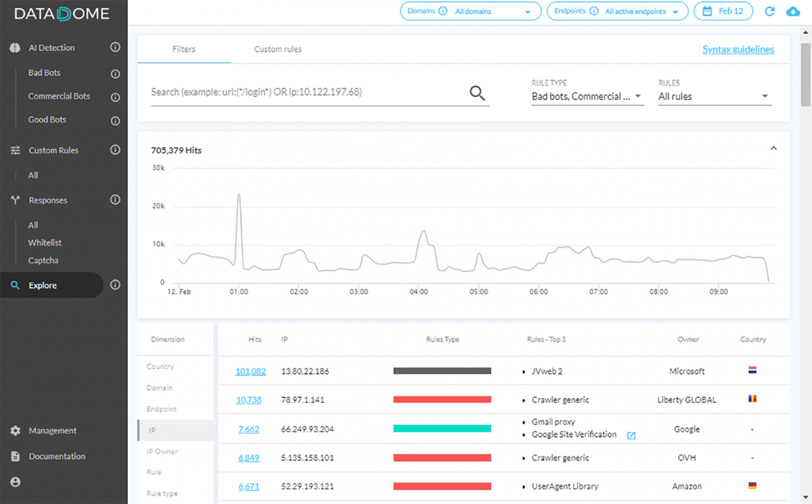Download data via the cloud export icon
This screenshot has height=504, width=812.
[793, 11]
